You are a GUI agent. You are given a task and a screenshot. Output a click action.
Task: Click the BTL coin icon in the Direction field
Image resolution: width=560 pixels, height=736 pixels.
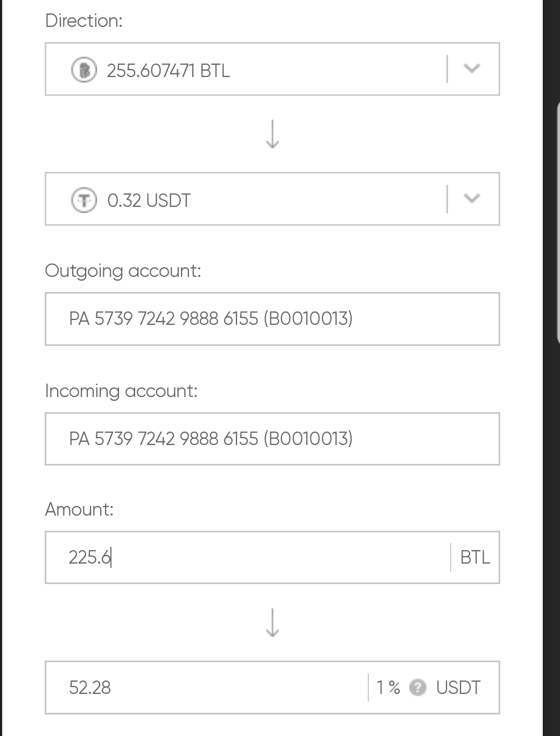(84, 70)
